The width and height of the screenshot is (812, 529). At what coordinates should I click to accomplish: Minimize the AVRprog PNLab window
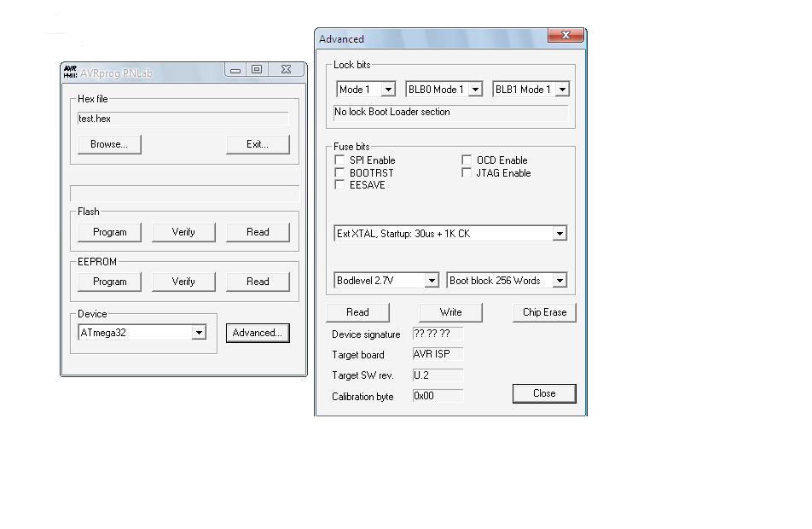[235, 70]
